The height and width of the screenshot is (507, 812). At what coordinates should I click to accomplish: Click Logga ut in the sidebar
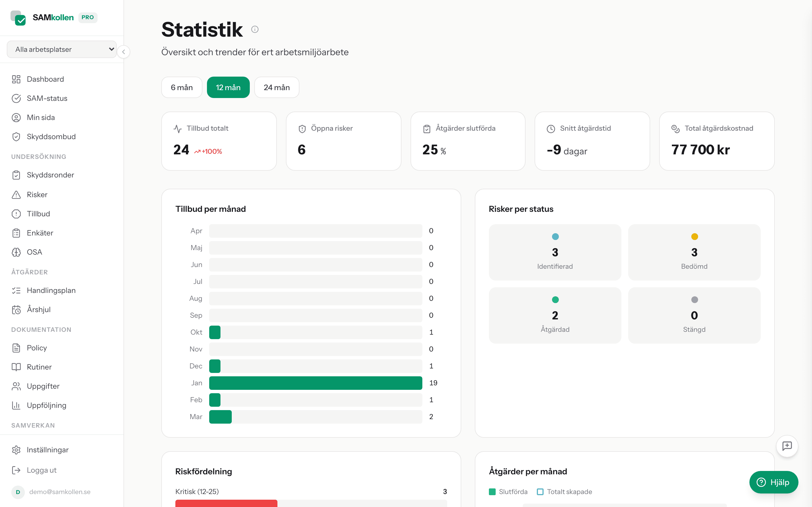pyautogui.click(x=42, y=470)
